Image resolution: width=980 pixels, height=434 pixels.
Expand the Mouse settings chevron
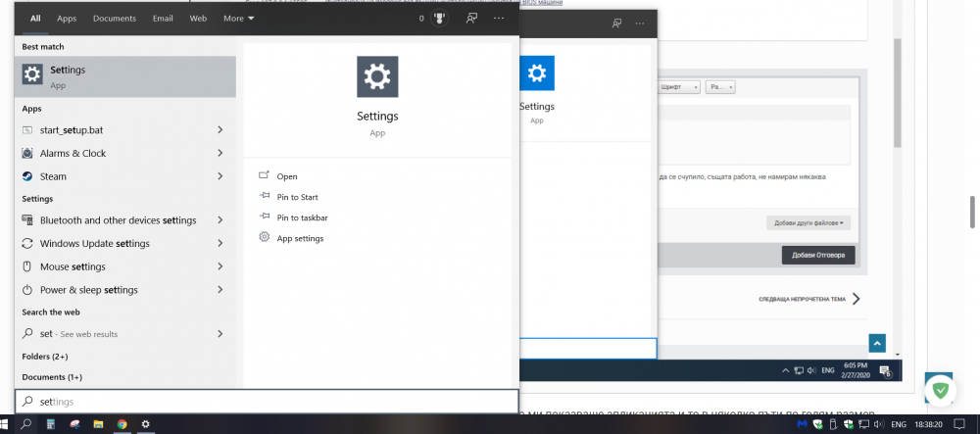click(x=220, y=266)
